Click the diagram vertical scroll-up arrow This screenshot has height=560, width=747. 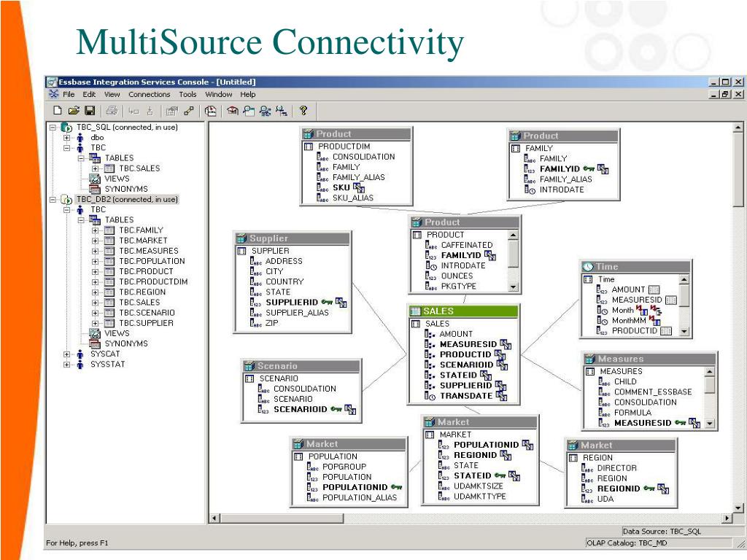(x=738, y=127)
